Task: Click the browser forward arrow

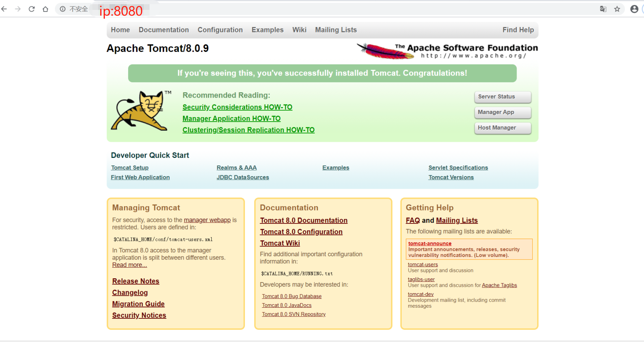Action: 18,9
